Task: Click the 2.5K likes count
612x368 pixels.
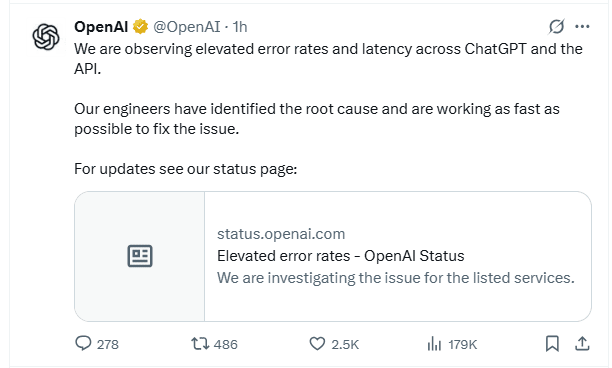Action: pyautogui.click(x=345, y=345)
